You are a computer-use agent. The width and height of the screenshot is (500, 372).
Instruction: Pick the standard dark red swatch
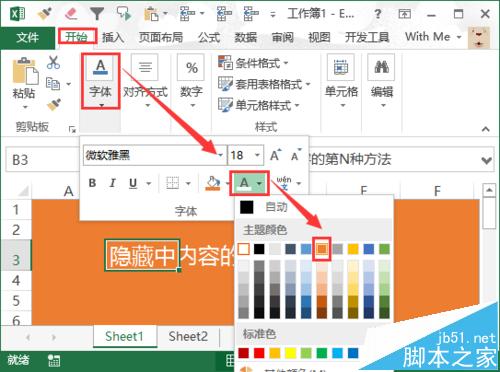[244, 353]
